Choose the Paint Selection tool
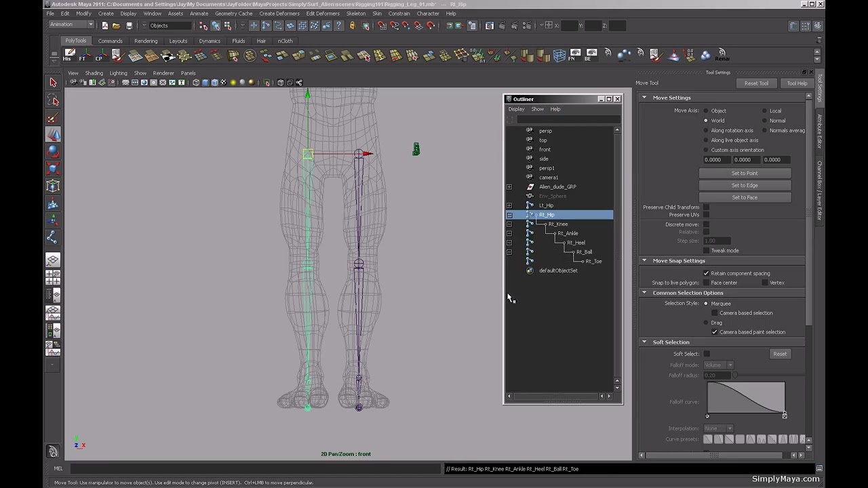Viewport: 868px width, 488px height. (53, 119)
